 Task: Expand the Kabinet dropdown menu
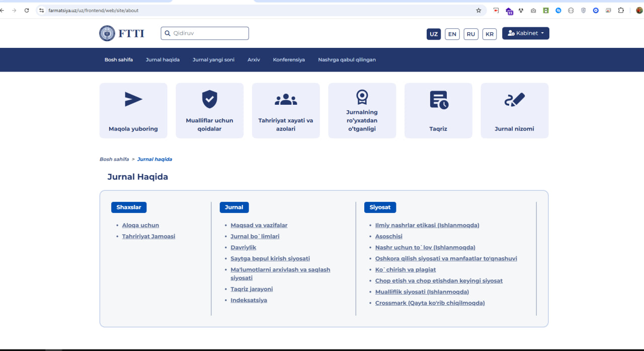coord(525,33)
